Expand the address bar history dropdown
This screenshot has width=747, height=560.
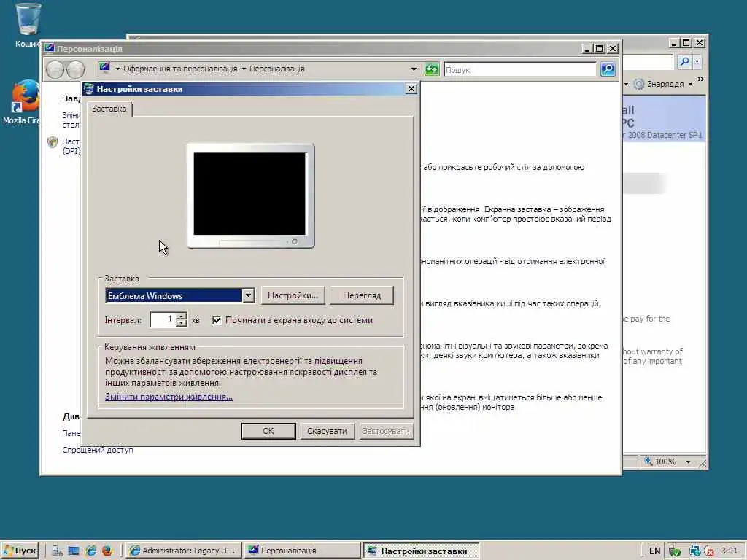[414, 69]
